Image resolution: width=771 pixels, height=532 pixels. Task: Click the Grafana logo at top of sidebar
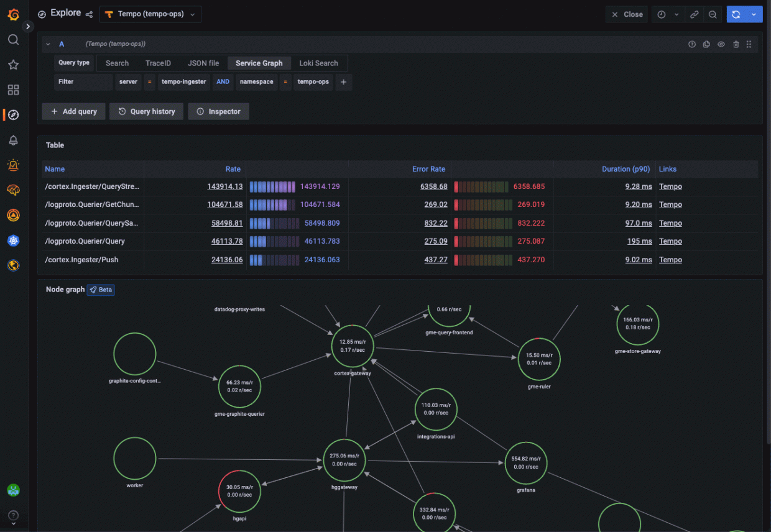[13, 14]
